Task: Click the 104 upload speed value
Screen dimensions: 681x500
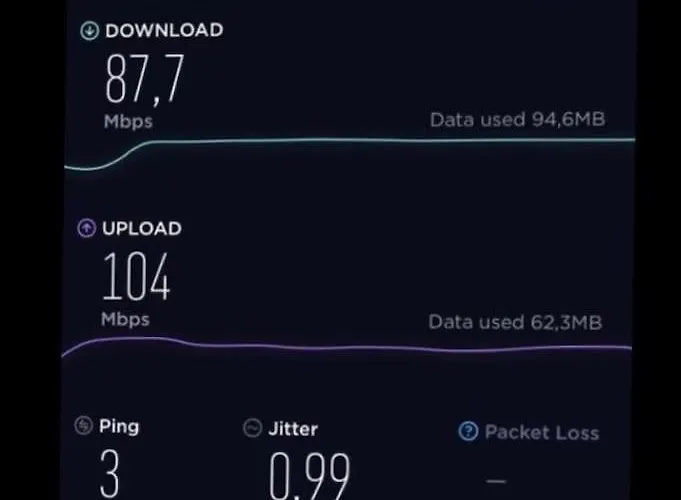Action: pyautogui.click(x=136, y=276)
